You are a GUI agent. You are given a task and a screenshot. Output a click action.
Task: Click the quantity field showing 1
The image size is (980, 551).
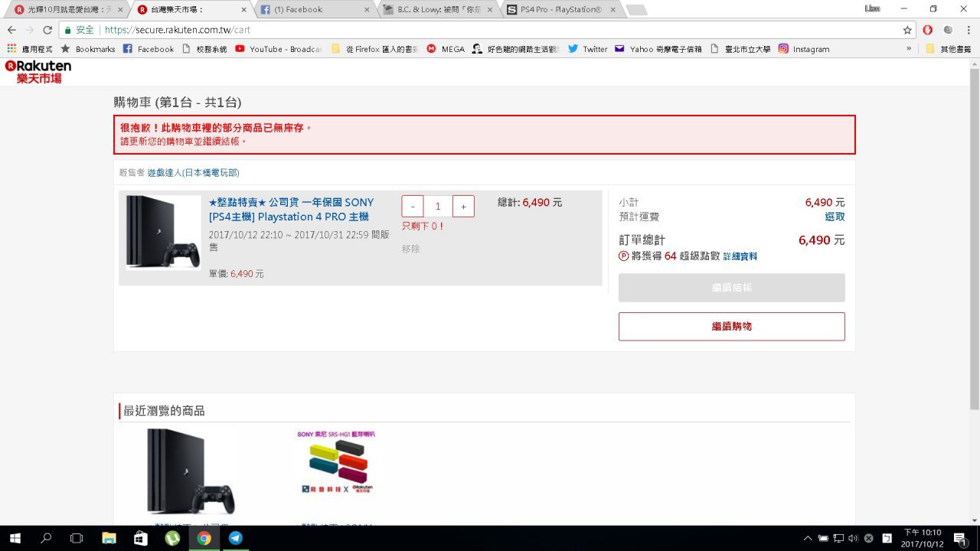point(438,206)
